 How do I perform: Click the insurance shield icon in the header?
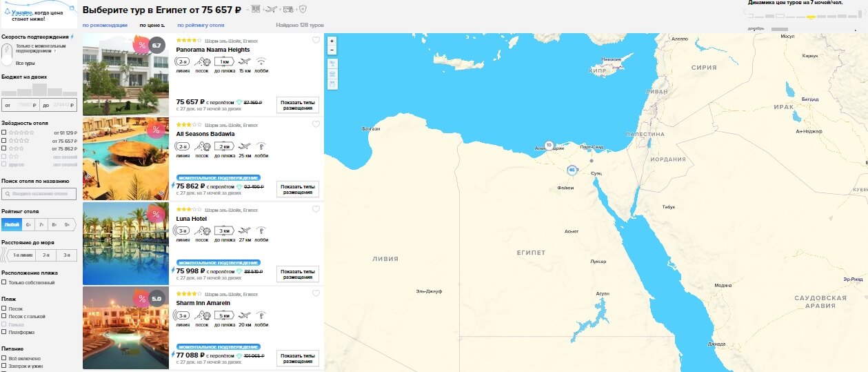[303, 9]
